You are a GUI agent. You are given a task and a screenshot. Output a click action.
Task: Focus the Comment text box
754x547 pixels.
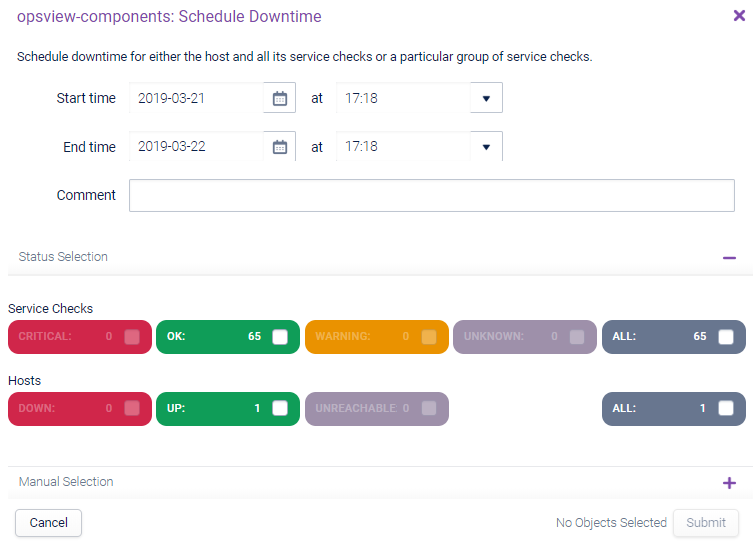432,196
